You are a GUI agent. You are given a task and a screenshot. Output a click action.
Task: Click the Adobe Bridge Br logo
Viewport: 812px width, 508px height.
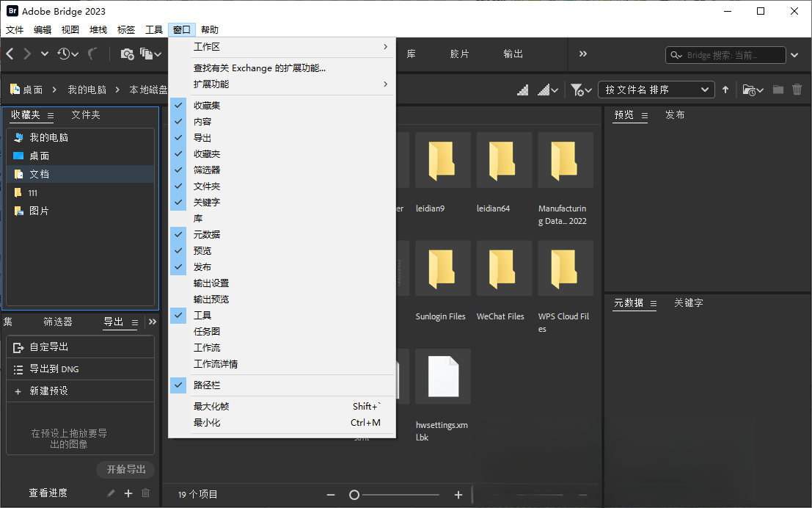click(12, 10)
